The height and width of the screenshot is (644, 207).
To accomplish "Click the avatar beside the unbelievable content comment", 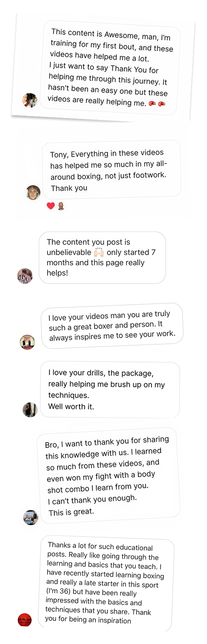I will (x=25, y=276).
